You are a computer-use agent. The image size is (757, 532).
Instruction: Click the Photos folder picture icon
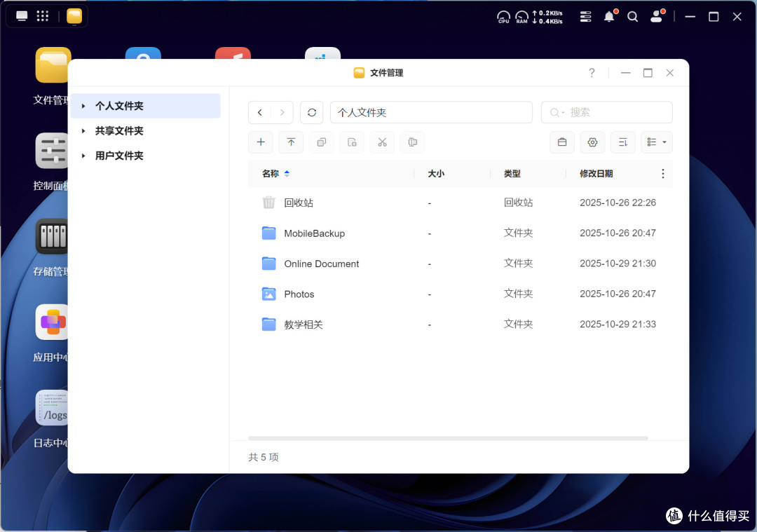269,294
